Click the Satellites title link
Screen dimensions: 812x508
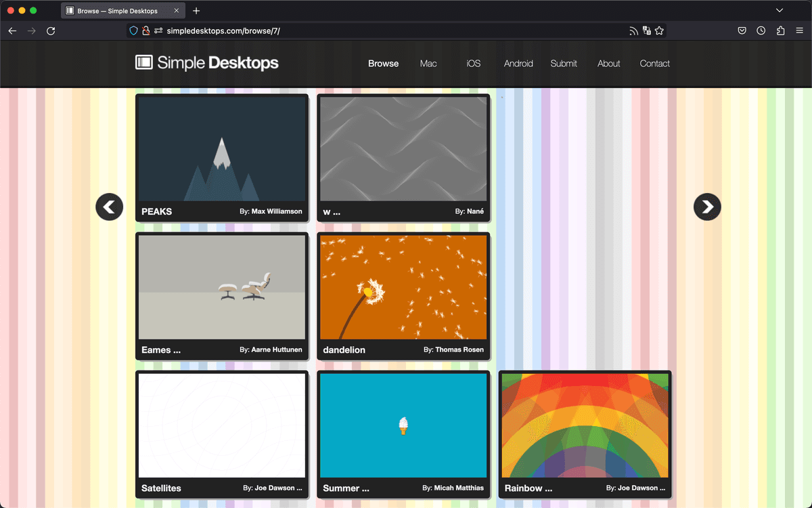click(x=162, y=488)
